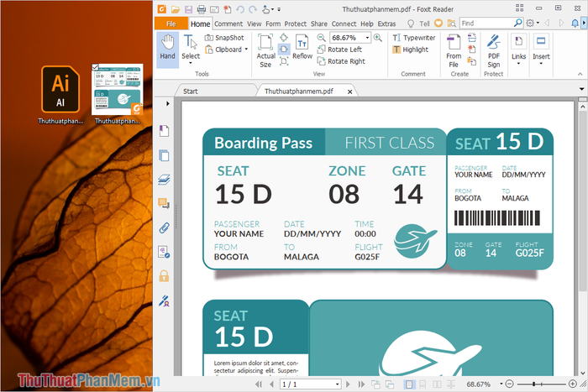The height and width of the screenshot is (392, 588).
Task: Open the Digital Signatures panel icon
Action: pyautogui.click(x=164, y=301)
